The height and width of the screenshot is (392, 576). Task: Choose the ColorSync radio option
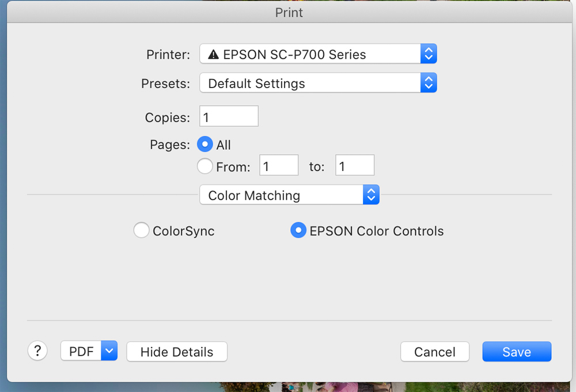click(141, 231)
